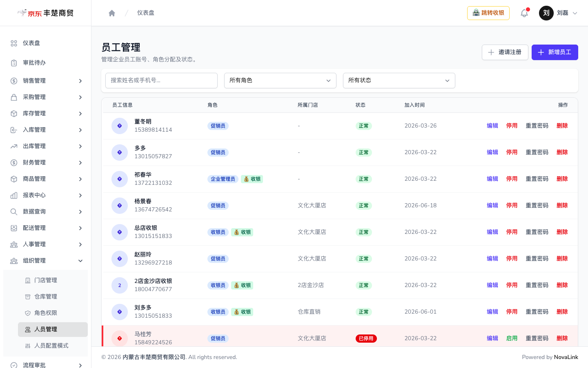Open the 所有状态 filter dropdown
Image resolution: width=588 pixels, height=368 pixels.
point(399,81)
